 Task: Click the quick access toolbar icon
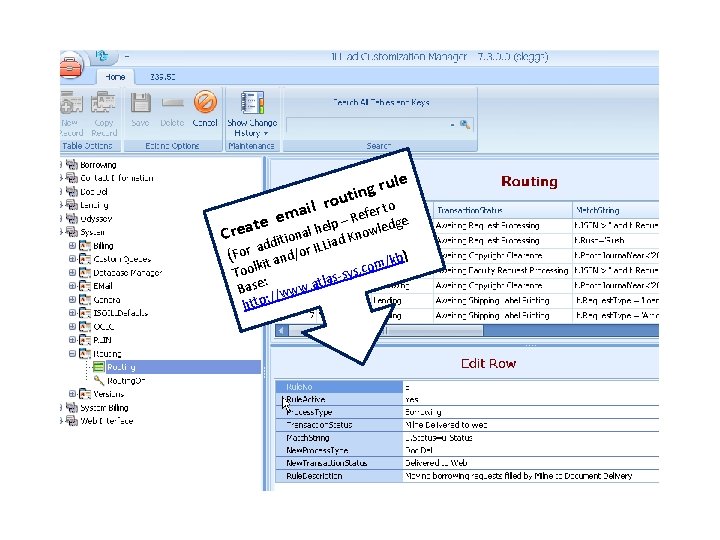click(101, 56)
